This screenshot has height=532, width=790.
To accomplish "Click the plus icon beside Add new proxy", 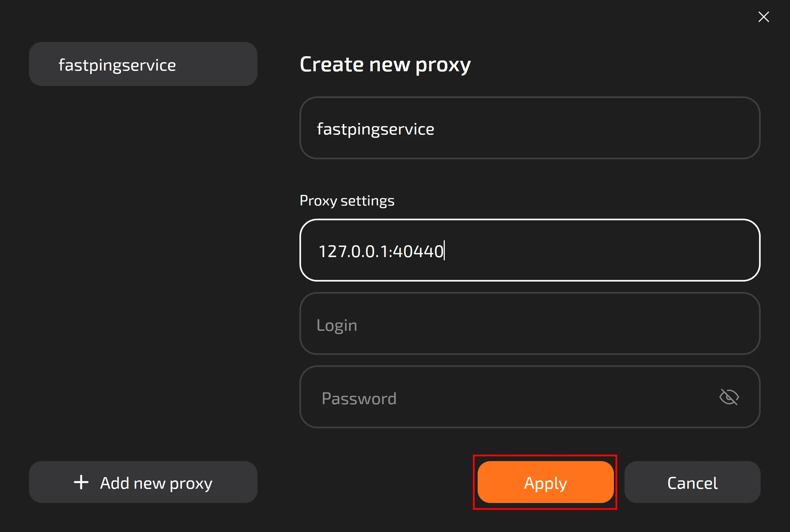I will pyautogui.click(x=81, y=482).
